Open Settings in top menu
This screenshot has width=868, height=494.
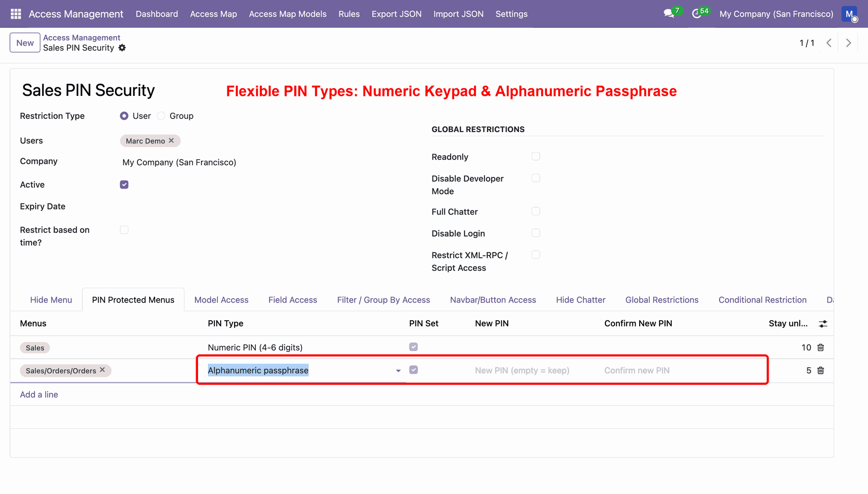pos(511,14)
